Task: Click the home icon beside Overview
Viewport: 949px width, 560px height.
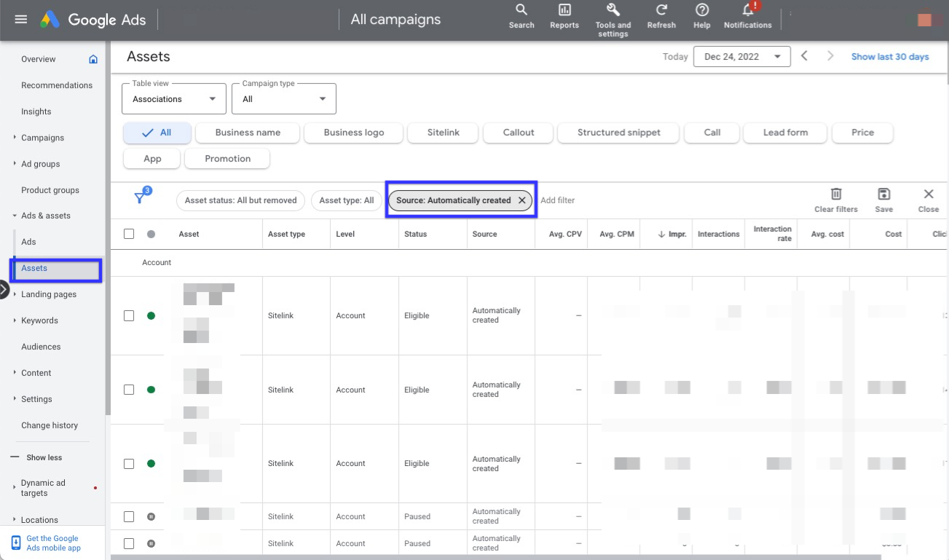Action: coord(93,59)
